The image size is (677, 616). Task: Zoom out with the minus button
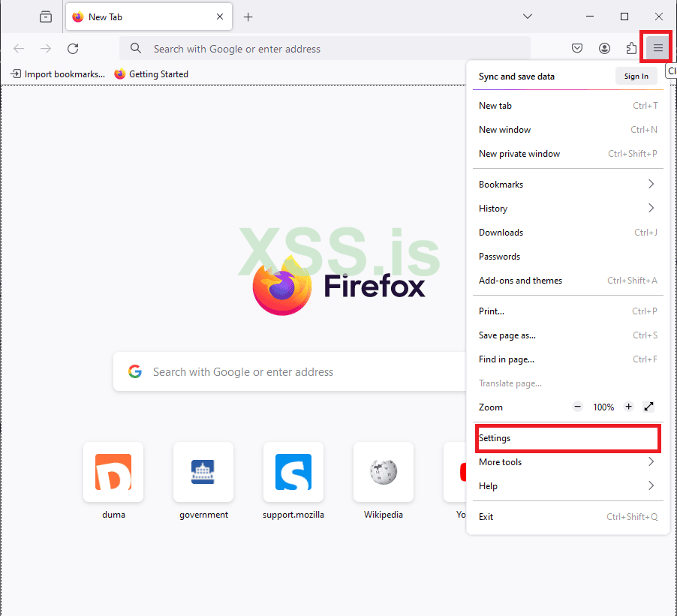[x=577, y=407]
